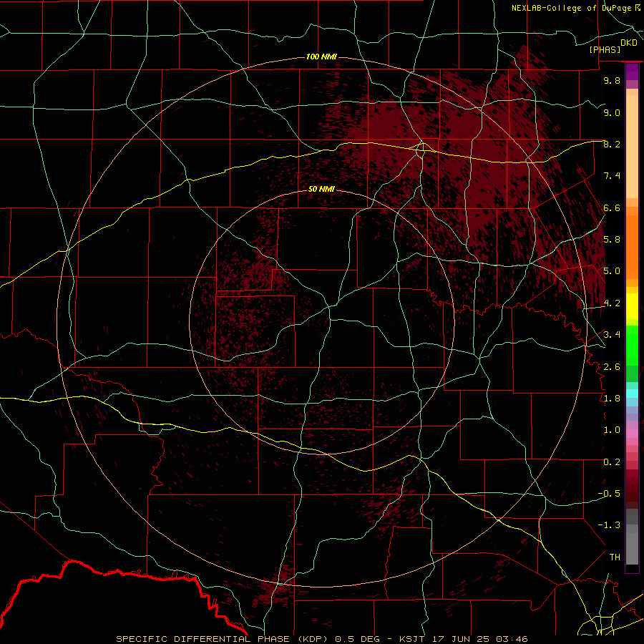Image resolution: width=644 pixels, height=644 pixels.
Task: Select the 1.8 legend value
Action: click(612, 399)
